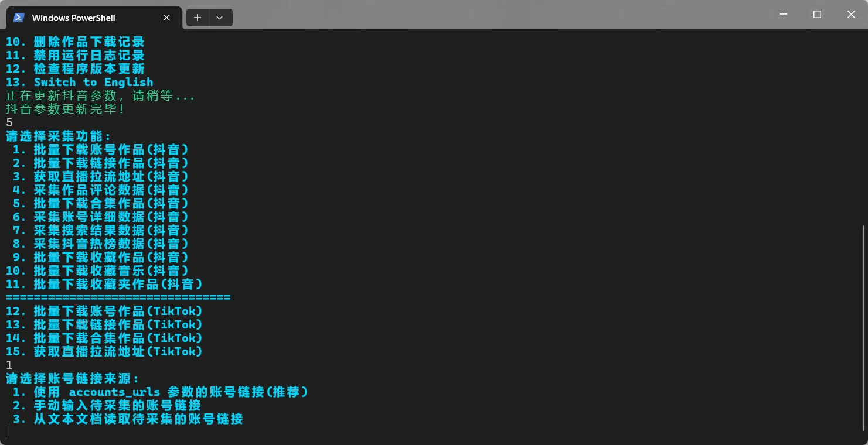Click option '2. 手动输入待采集的账号链接'
The image size is (868, 445).
click(107, 406)
